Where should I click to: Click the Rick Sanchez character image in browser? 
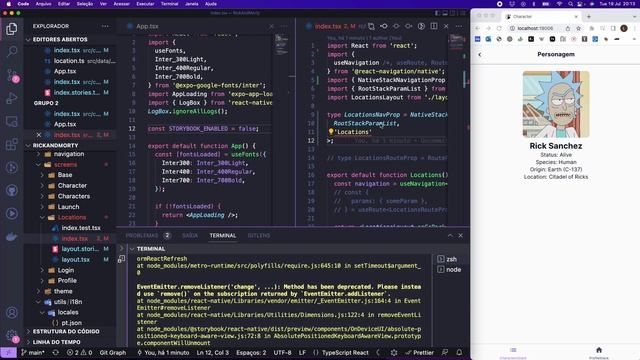(x=556, y=104)
